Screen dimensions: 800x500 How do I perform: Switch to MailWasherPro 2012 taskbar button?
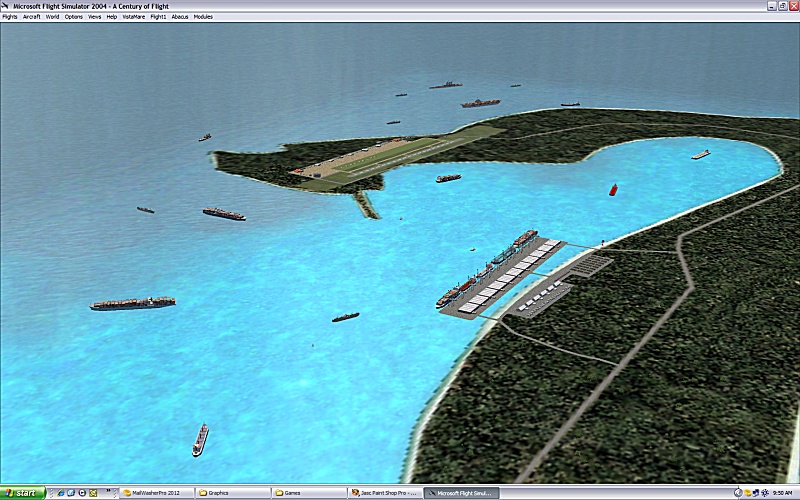156,493
